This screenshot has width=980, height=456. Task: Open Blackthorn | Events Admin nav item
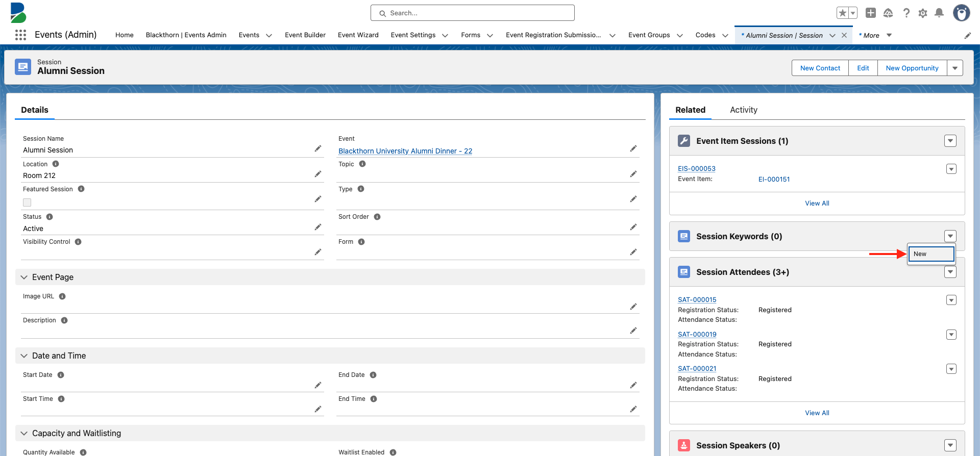coord(186,35)
